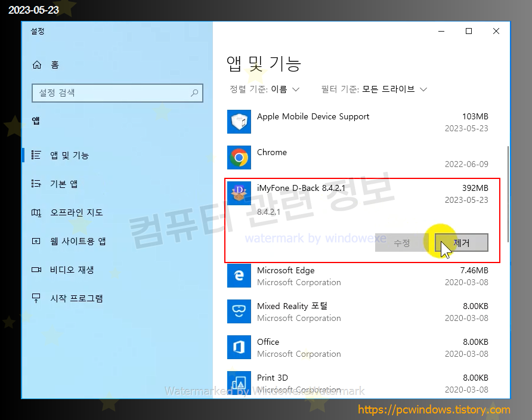Click the Apps for websites icon

pyautogui.click(x=36, y=241)
